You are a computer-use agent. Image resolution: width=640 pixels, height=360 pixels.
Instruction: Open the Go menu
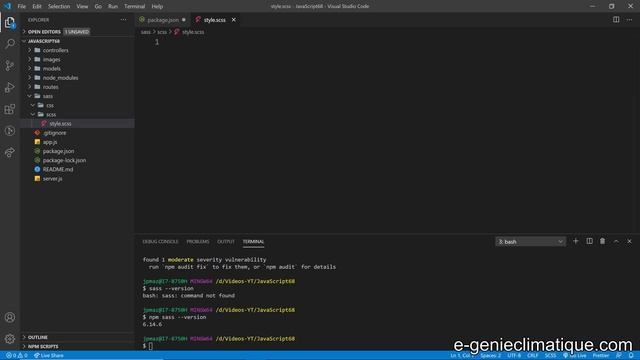coord(98,6)
